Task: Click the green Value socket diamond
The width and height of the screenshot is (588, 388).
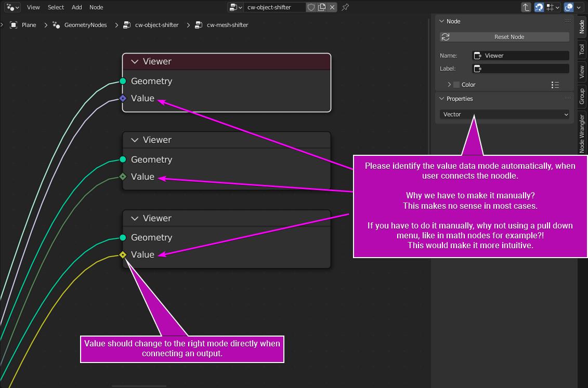Action: tap(123, 177)
